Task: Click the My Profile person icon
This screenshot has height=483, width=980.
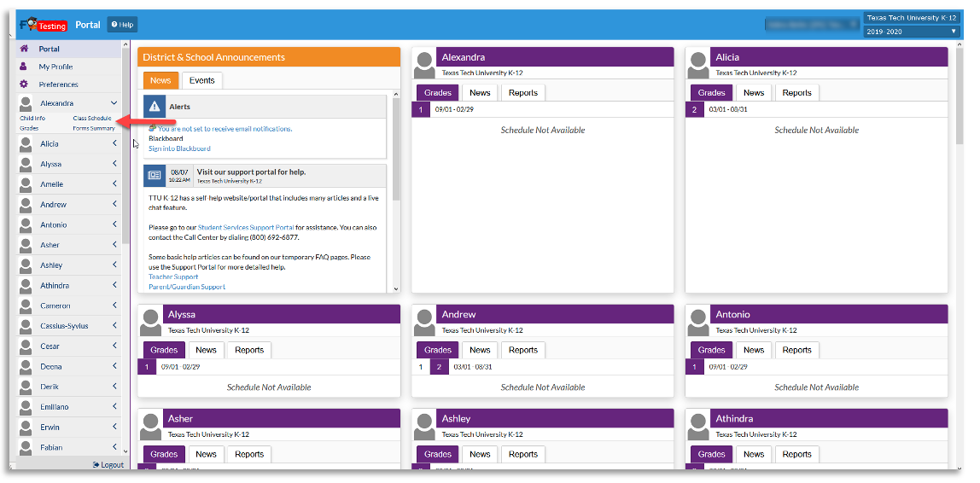Action: (24, 67)
